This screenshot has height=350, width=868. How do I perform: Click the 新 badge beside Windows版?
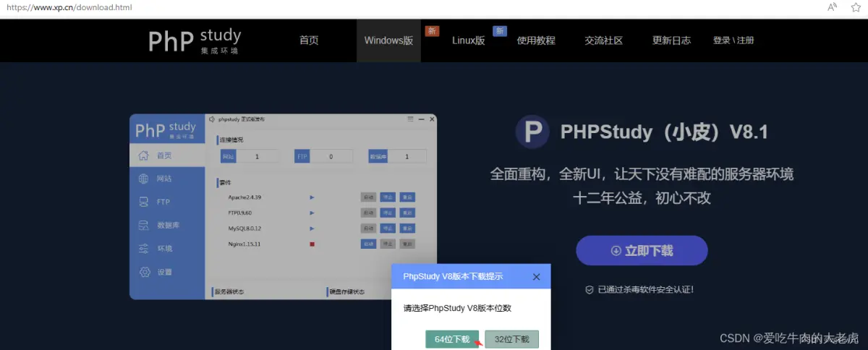pos(432,31)
